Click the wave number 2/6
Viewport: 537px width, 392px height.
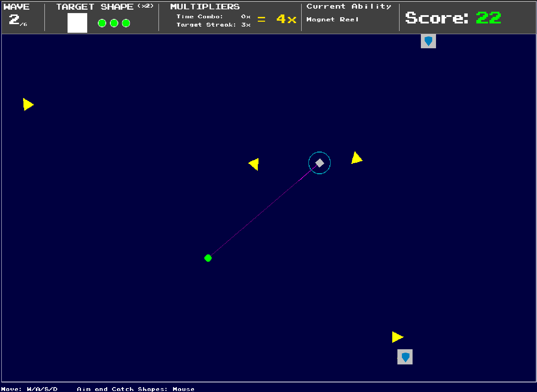[x=18, y=20]
